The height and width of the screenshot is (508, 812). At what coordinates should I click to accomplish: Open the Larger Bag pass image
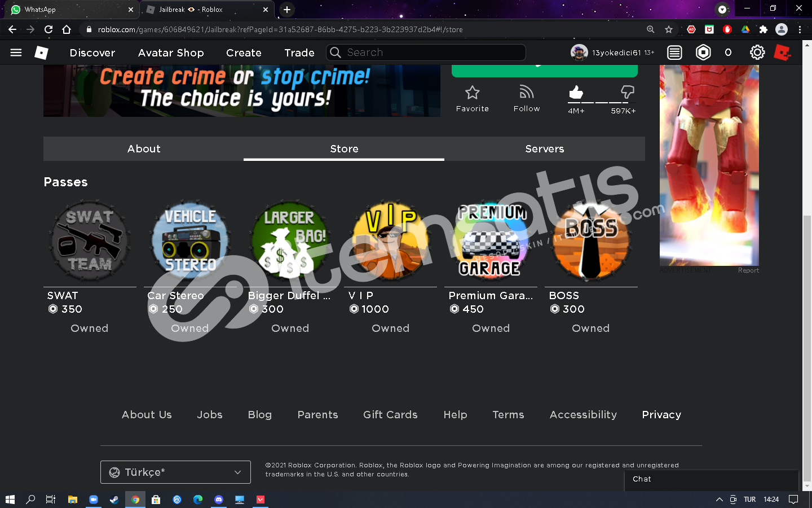click(x=290, y=240)
